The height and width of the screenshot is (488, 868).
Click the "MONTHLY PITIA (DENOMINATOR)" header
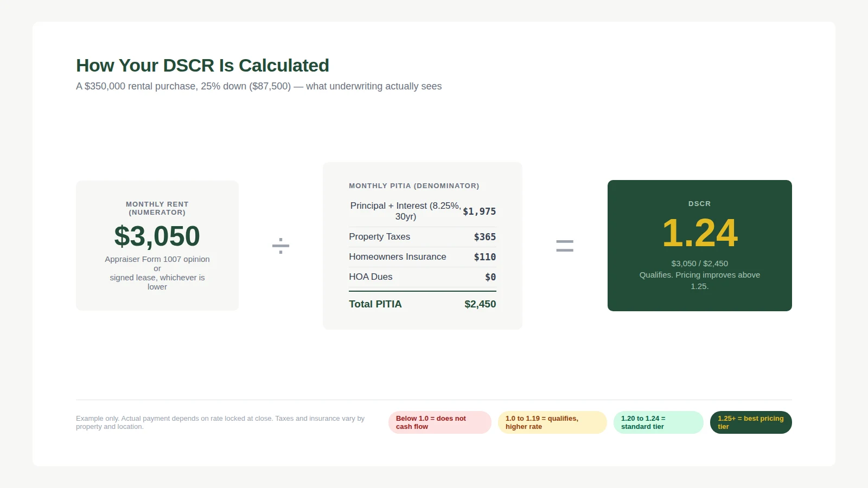coord(414,186)
